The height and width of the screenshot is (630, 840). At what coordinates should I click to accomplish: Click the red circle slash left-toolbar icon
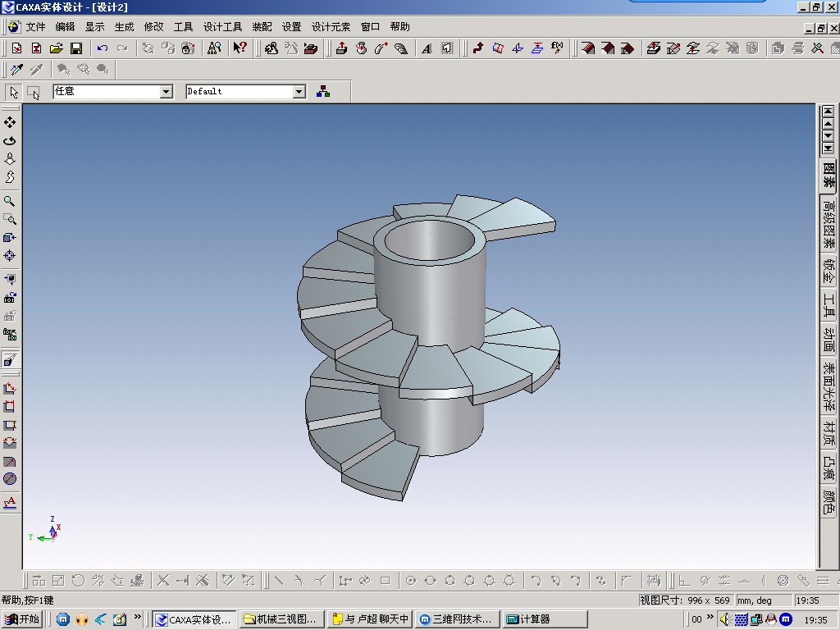point(10,479)
